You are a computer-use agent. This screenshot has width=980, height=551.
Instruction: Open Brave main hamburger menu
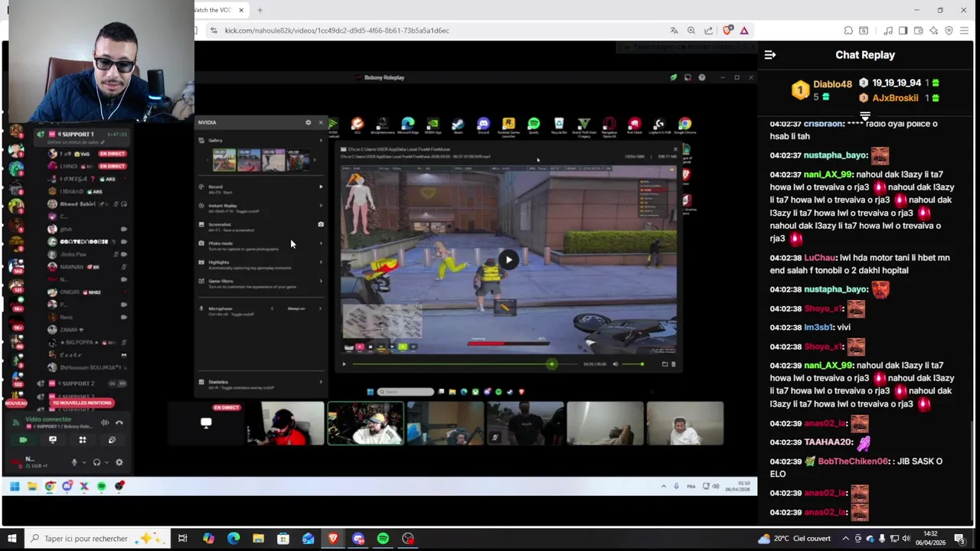tap(963, 31)
